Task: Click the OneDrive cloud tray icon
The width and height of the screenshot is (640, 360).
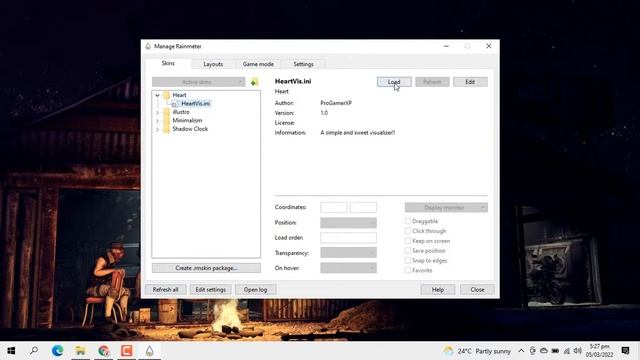Action: click(x=544, y=351)
